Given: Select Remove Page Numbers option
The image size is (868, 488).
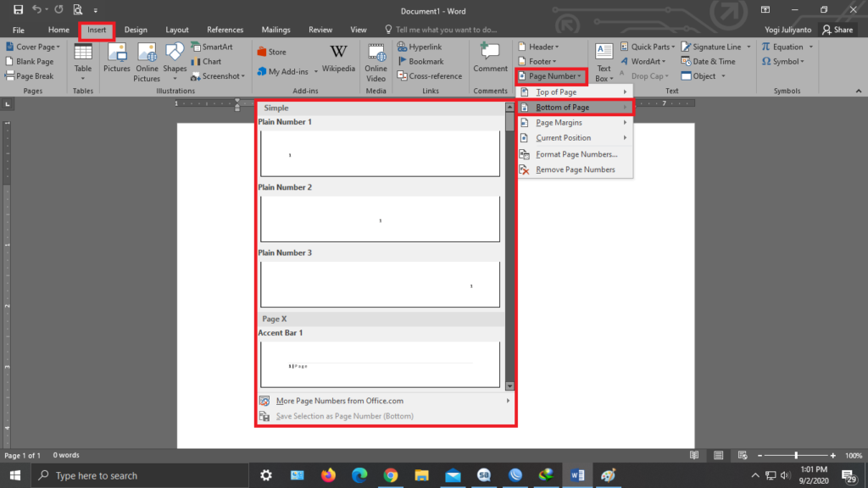Looking at the screenshot, I should pos(576,169).
